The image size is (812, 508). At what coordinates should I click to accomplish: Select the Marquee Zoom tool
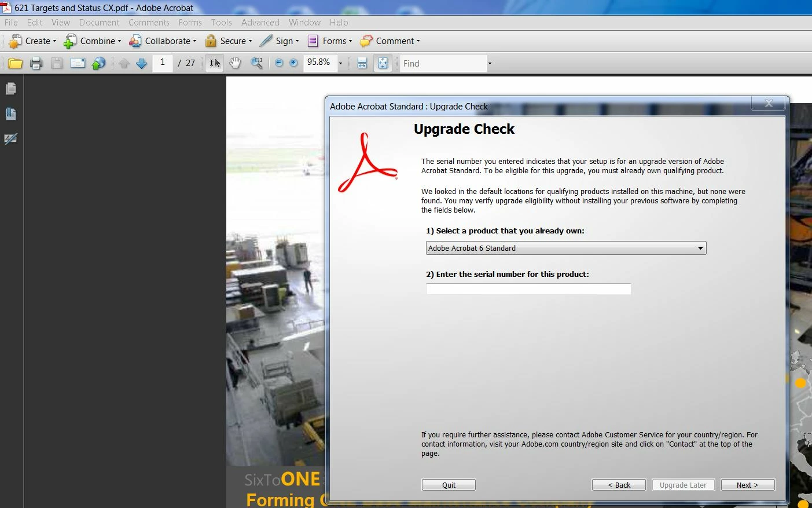point(256,63)
